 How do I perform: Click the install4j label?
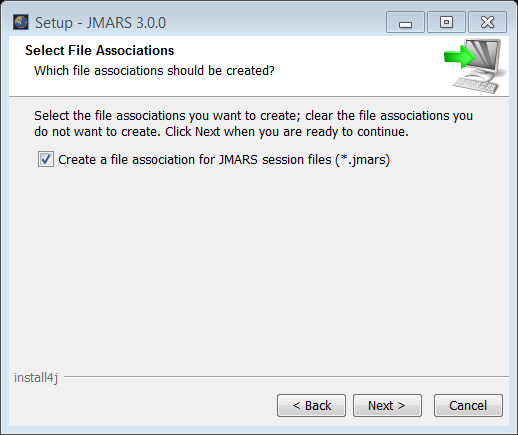point(36,378)
